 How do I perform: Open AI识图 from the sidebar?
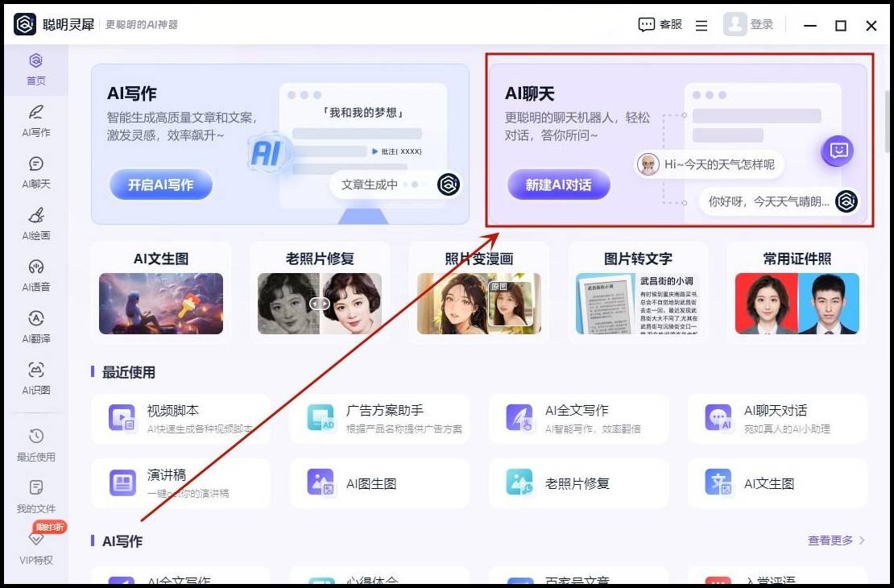pos(35,378)
